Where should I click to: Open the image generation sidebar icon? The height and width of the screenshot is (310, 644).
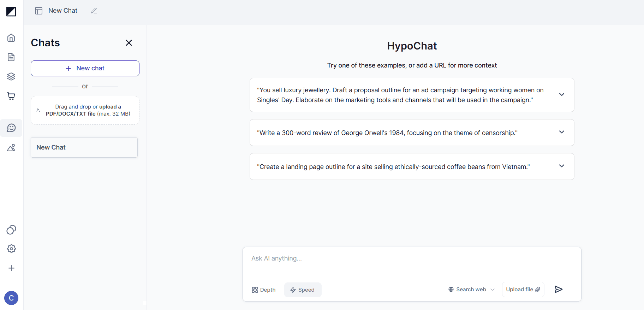11,147
